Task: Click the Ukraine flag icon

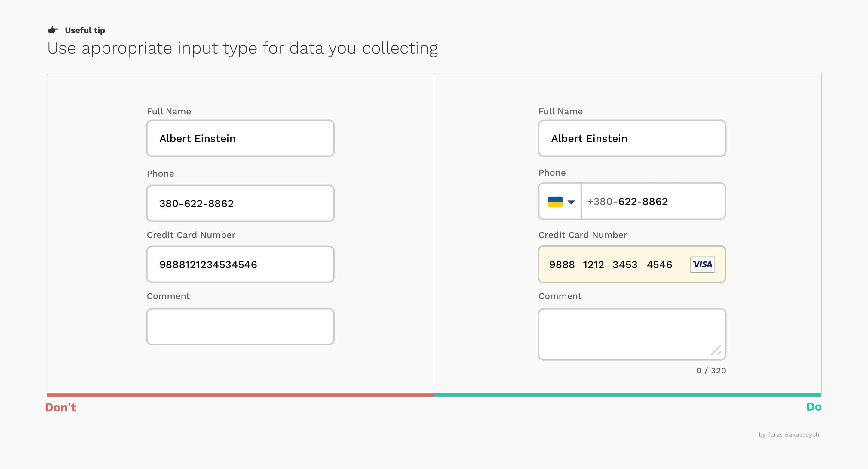Action: coord(555,202)
